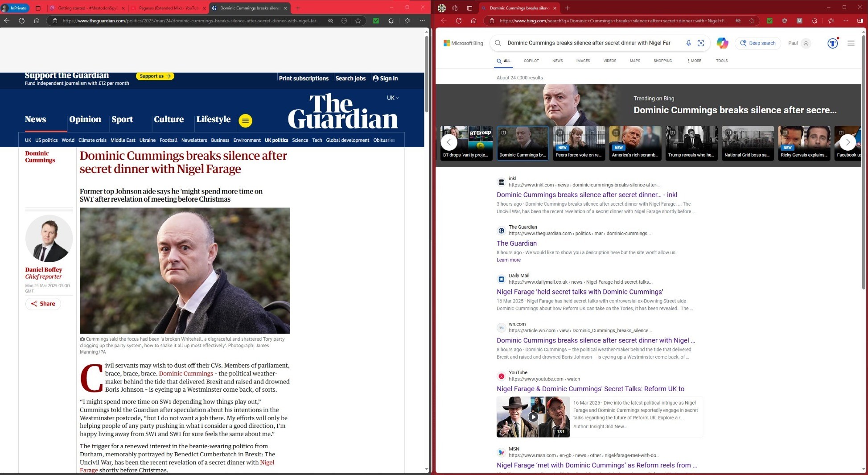Expand the UK edition dropdown on Guardian

(393, 98)
